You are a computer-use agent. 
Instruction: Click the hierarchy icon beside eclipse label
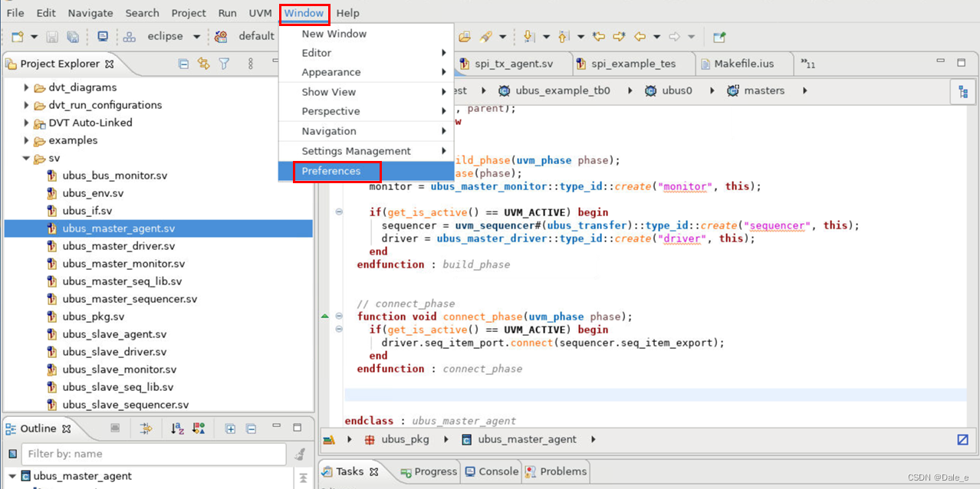pyautogui.click(x=130, y=37)
